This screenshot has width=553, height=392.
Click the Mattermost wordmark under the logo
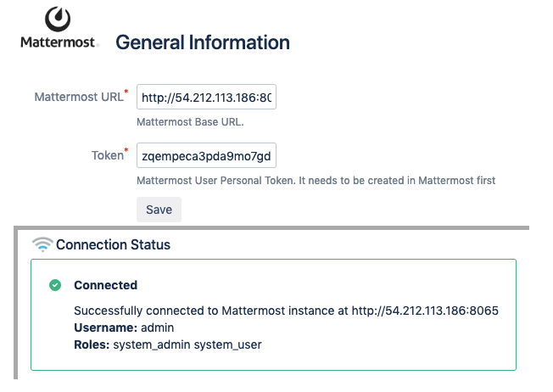(x=59, y=42)
